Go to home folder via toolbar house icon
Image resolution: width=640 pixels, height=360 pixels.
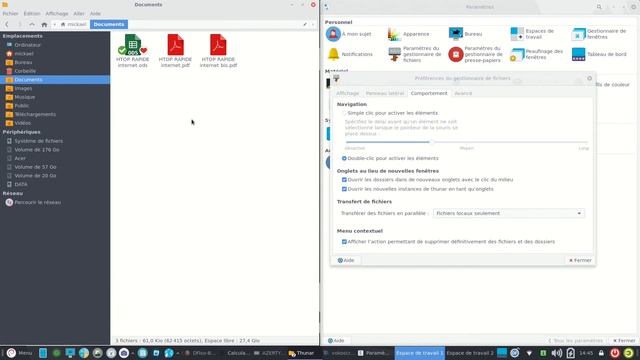[44, 24]
